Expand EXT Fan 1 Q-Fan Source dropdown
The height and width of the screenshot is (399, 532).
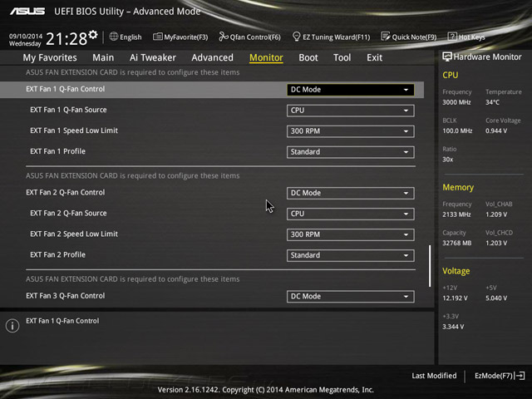351,111
